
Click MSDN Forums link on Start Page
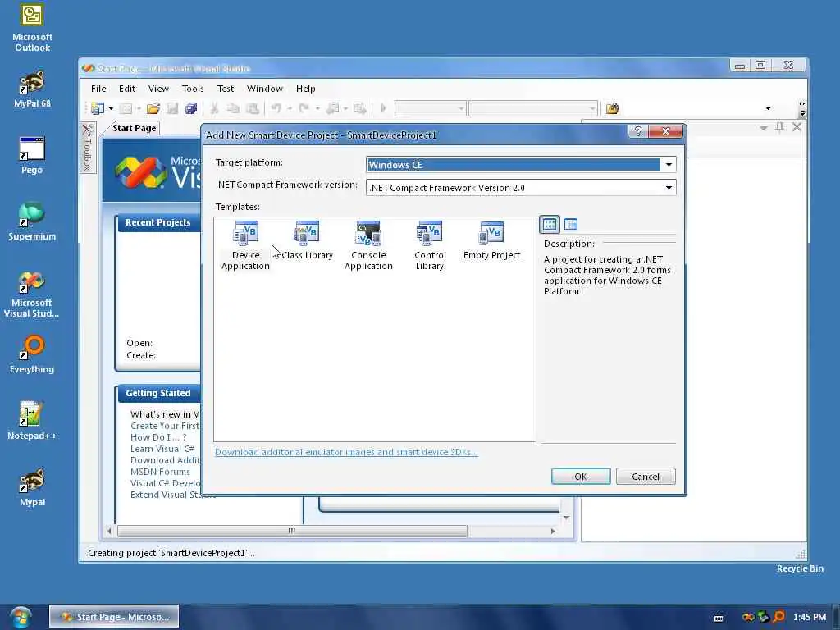tap(160, 472)
